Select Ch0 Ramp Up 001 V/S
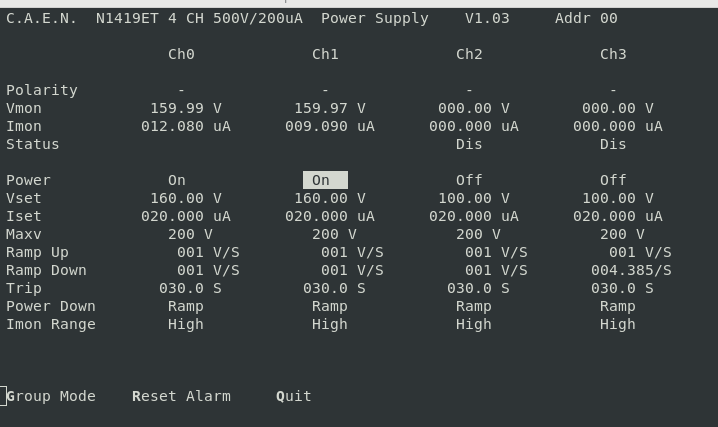 pyautogui.click(x=208, y=252)
